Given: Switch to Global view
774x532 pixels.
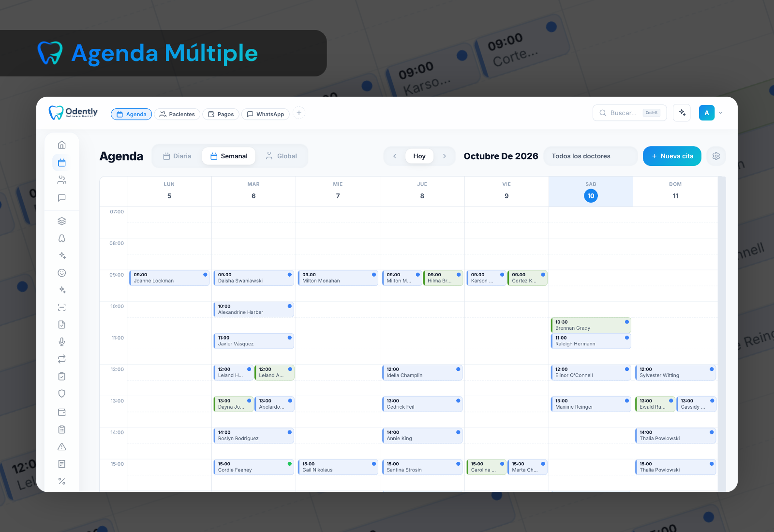Looking at the screenshot, I should coord(281,156).
